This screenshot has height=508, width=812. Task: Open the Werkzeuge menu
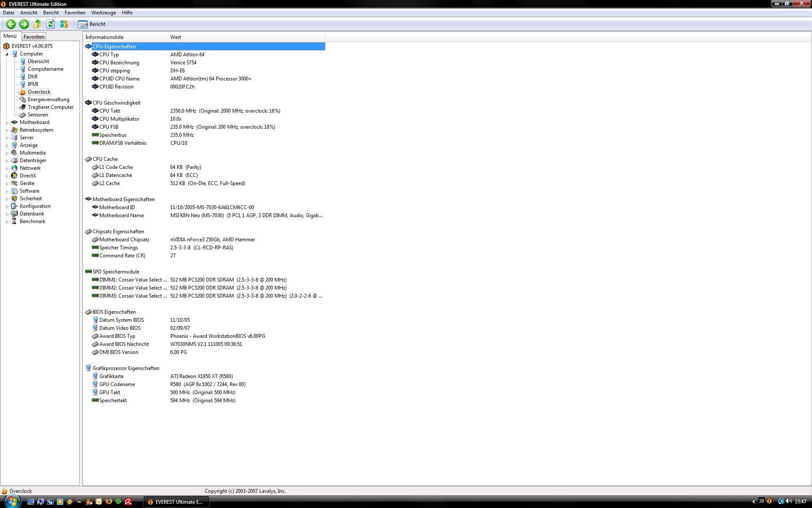click(x=103, y=13)
